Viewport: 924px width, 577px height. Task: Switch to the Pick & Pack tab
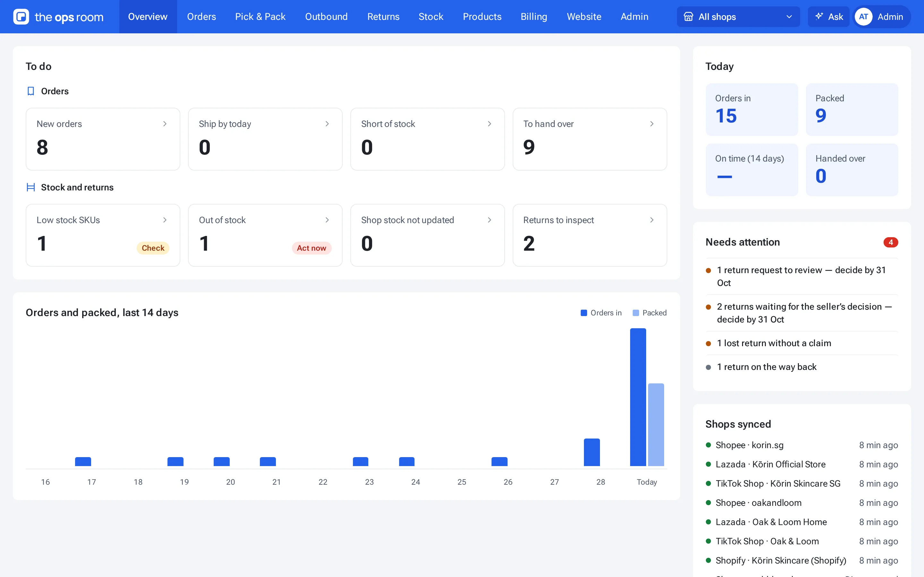click(261, 17)
